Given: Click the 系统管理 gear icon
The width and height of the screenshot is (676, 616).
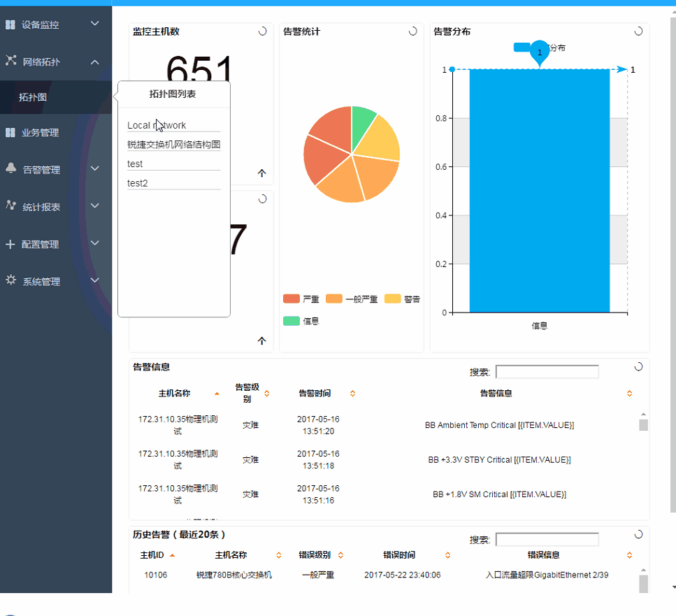Looking at the screenshot, I should pos(10,280).
